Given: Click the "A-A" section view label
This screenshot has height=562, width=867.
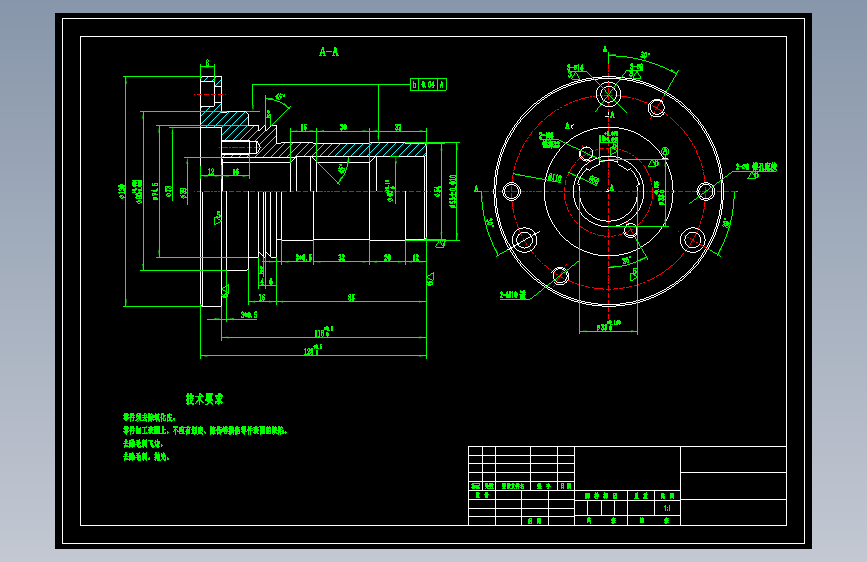Looking at the screenshot, I should click(x=328, y=52).
